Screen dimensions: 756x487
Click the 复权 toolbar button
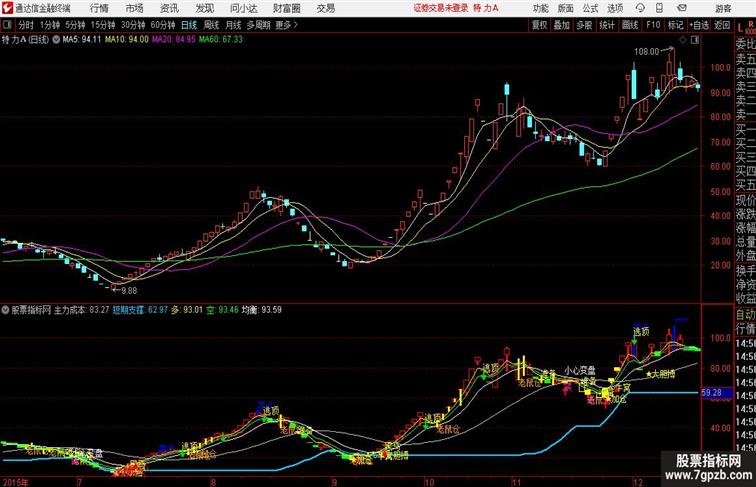539,25
